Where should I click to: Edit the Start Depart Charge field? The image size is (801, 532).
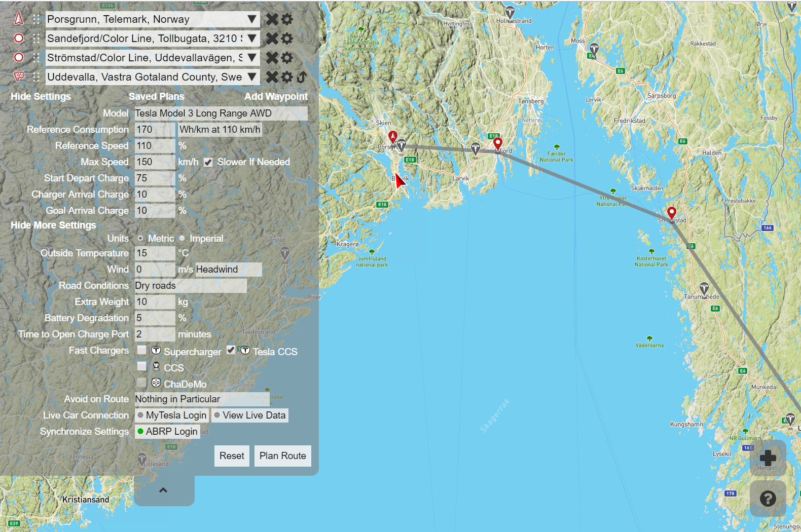(x=155, y=178)
